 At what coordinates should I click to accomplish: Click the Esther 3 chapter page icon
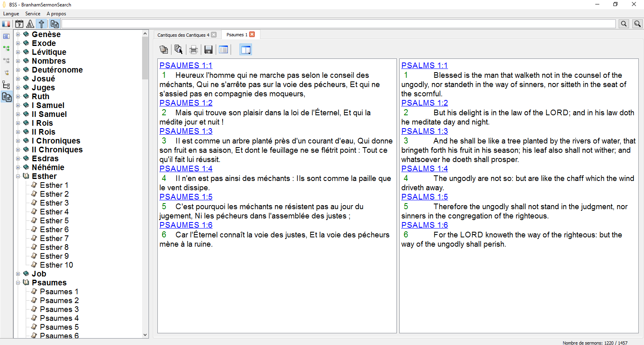click(x=34, y=202)
